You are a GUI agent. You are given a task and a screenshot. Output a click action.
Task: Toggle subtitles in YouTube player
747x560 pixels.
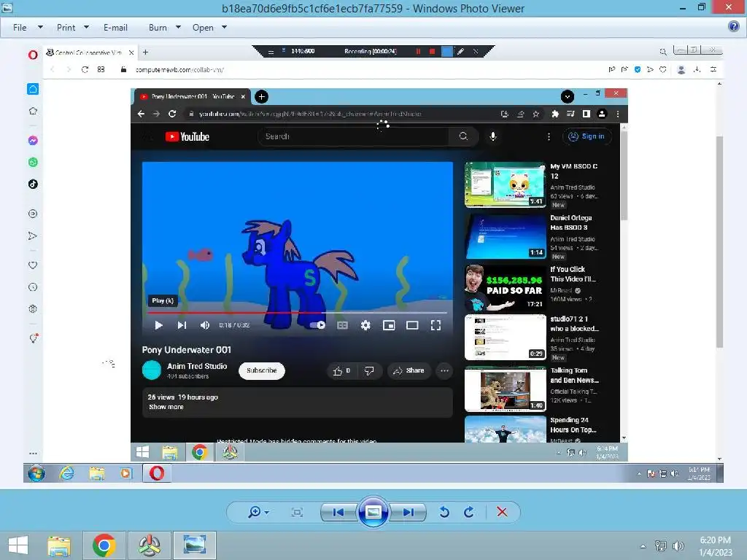(342, 325)
